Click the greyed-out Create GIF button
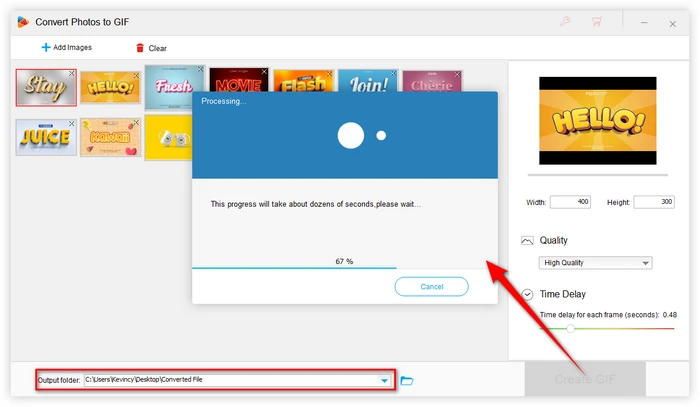Viewport: 700px width, 407px height. [x=585, y=379]
